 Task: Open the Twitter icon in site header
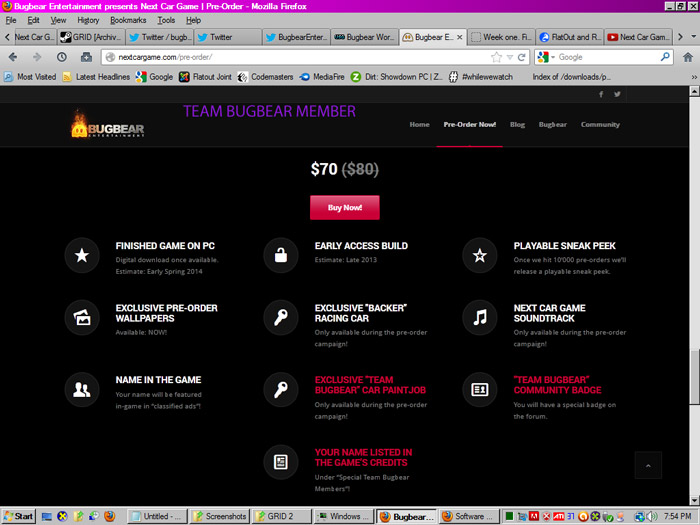coord(617,94)
